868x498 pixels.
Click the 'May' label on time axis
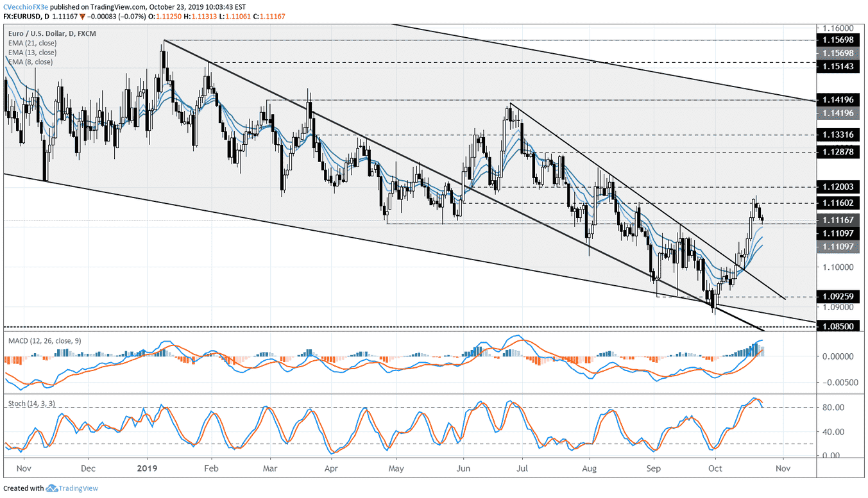point(396,469)
